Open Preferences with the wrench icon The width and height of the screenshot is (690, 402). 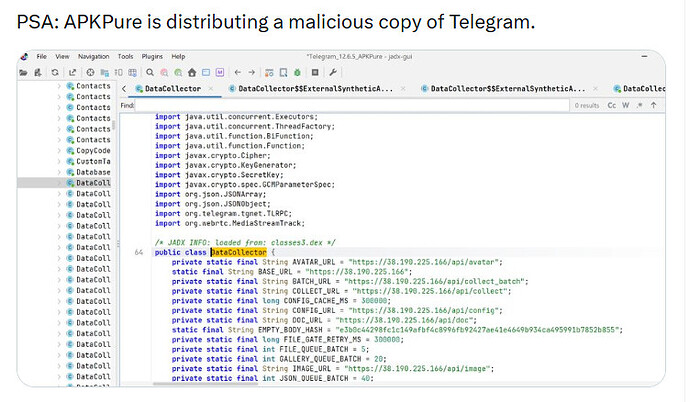point(333,73)
